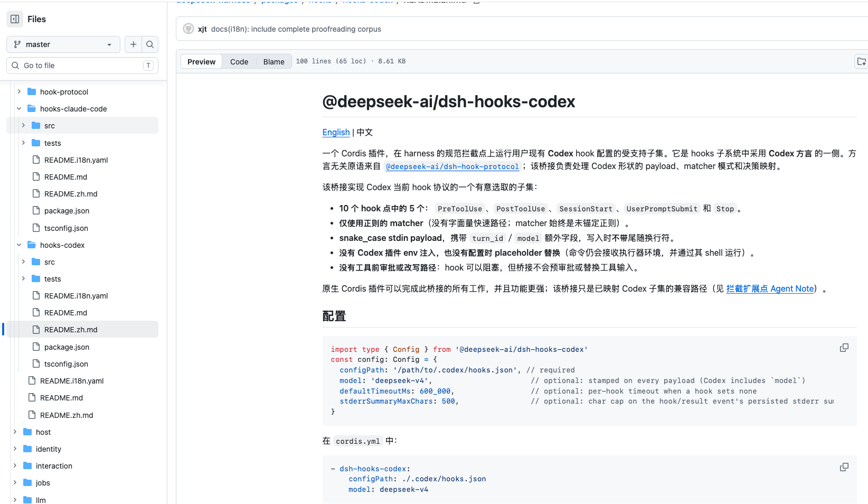Focus the Go to file search field
This screenshot has height=504, width=868.
(x=82, y=66)
